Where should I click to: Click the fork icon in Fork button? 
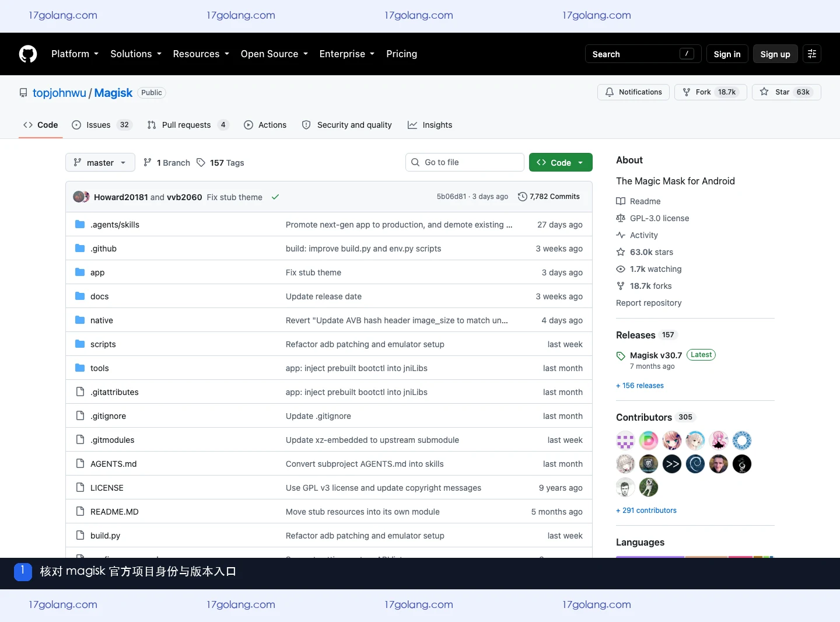(x=687, y=92)
